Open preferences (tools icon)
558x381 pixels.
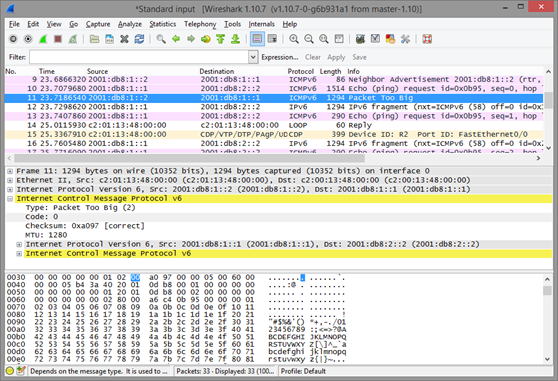coord(405,39)
